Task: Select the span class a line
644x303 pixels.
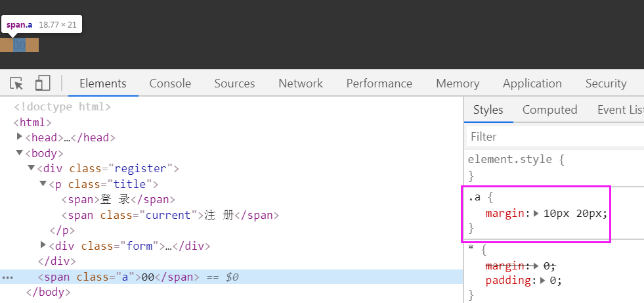Action: 138,277
